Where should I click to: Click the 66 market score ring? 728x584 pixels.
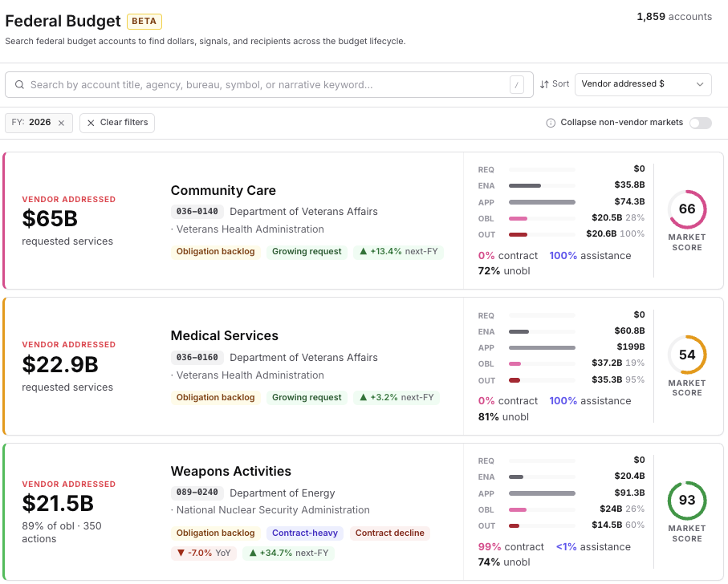687,209
